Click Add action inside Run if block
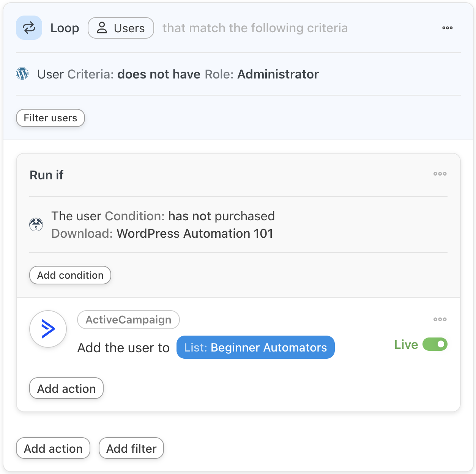Screen dimensions: 476x474 pyautogui.click(x=66, y=388)
